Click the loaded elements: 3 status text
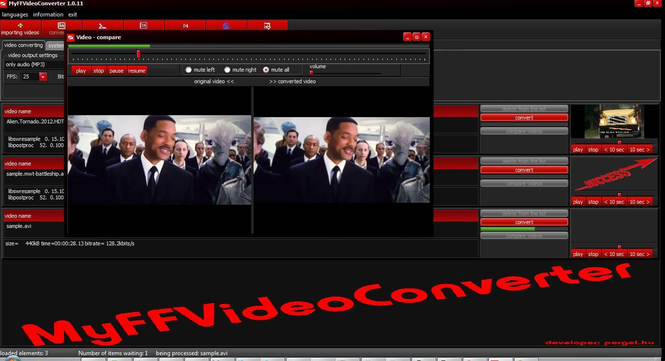Image resolution: width=665 pixels, height=361 pixels. (24, 353)
